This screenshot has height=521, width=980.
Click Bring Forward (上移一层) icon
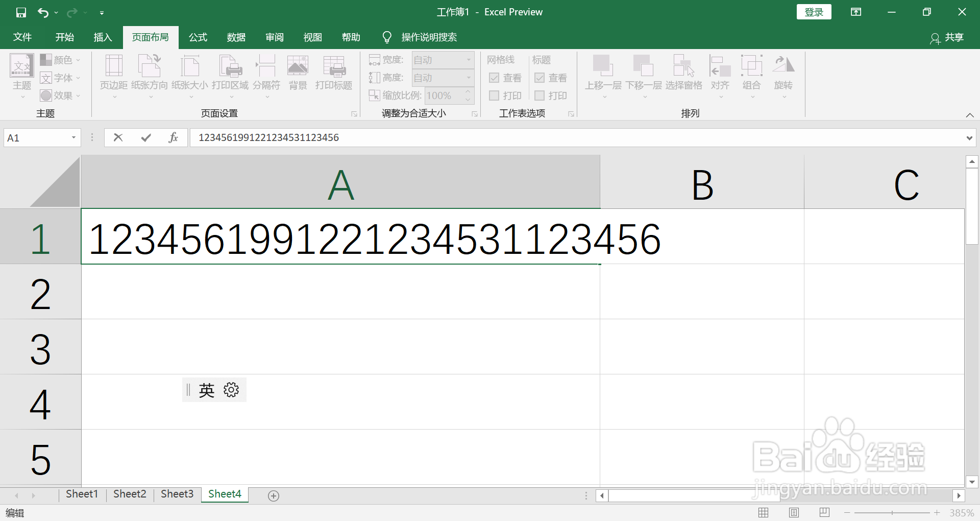[603, 65]
